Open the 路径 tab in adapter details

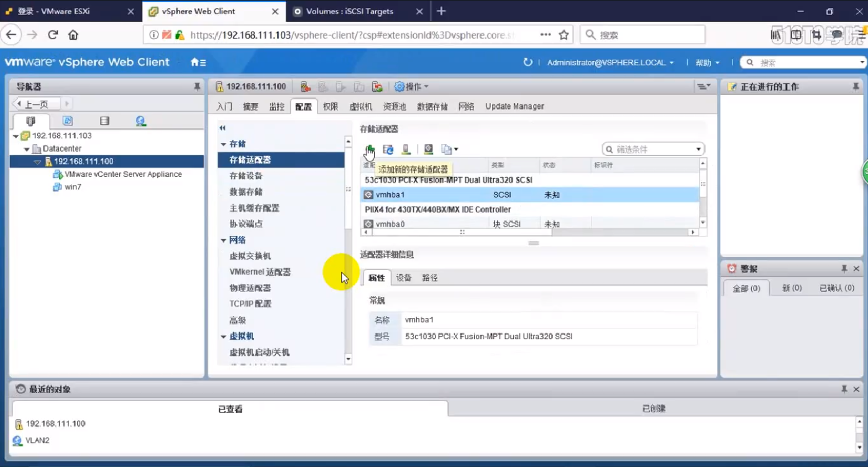(430, 278)
